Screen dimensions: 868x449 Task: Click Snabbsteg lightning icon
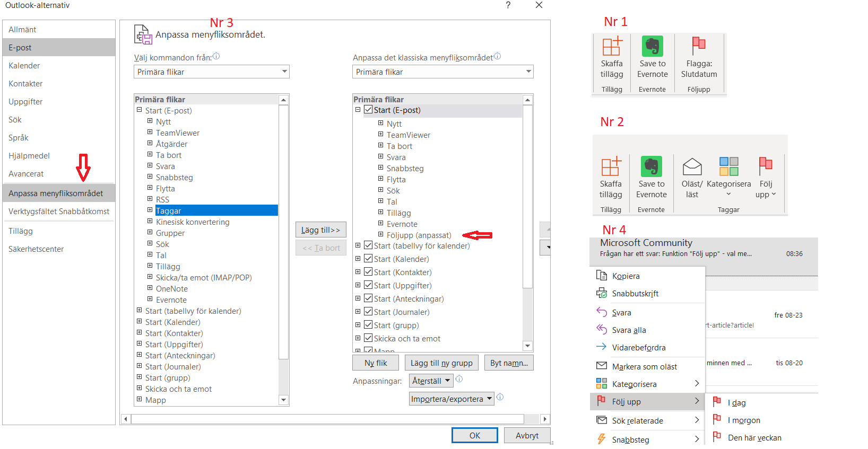[x=601, y=439]
